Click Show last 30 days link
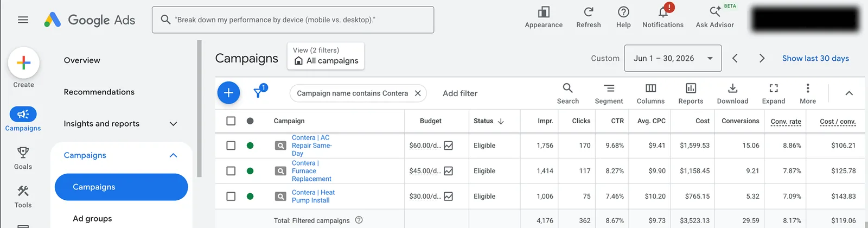The image size is (868, 228). click(815, 58)
